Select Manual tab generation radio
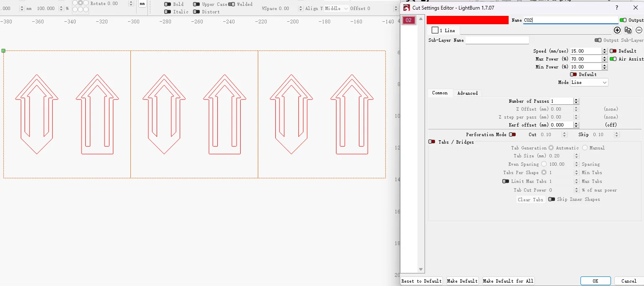This screenshot has height=286, width=644. (585, 148)
